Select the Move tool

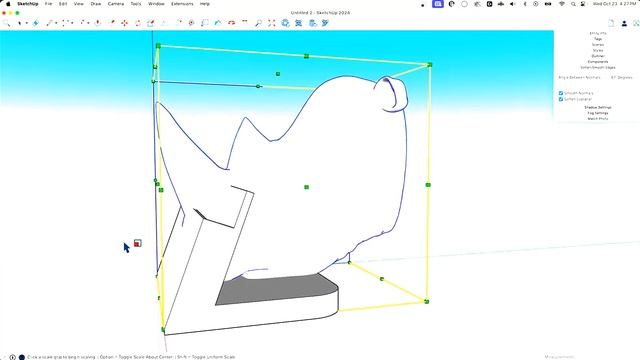pos(124,23)
